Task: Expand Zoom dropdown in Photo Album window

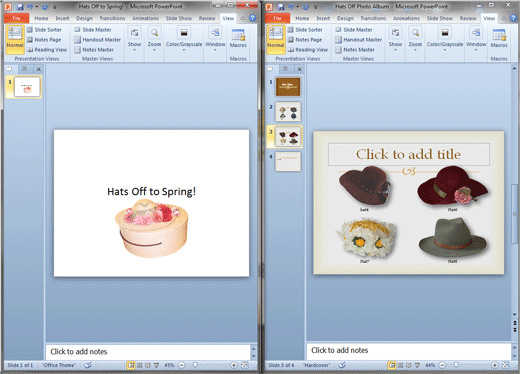Action: (x=415, y=39)
